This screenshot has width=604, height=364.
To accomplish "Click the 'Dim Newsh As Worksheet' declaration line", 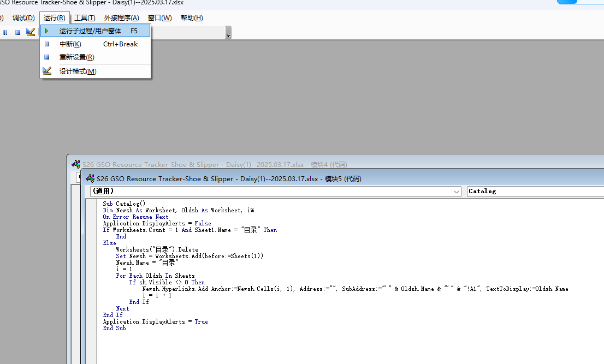I will 179,210.
